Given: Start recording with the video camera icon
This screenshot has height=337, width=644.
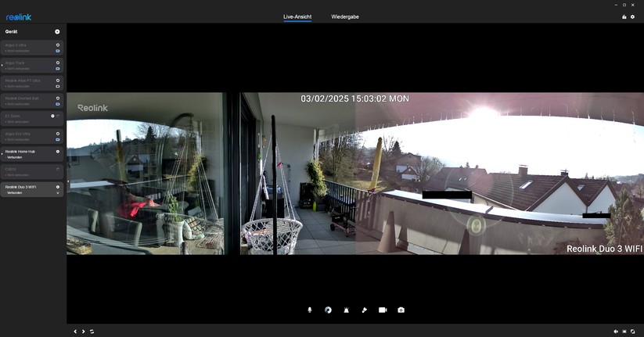Looking at the screenshot, I should [383, 310].
